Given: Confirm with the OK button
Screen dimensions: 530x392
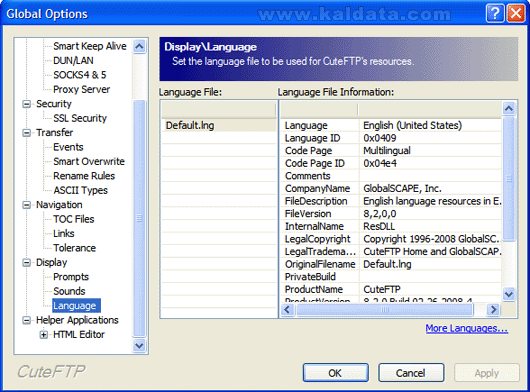Looking at the screenshot, I should (335, 373).
